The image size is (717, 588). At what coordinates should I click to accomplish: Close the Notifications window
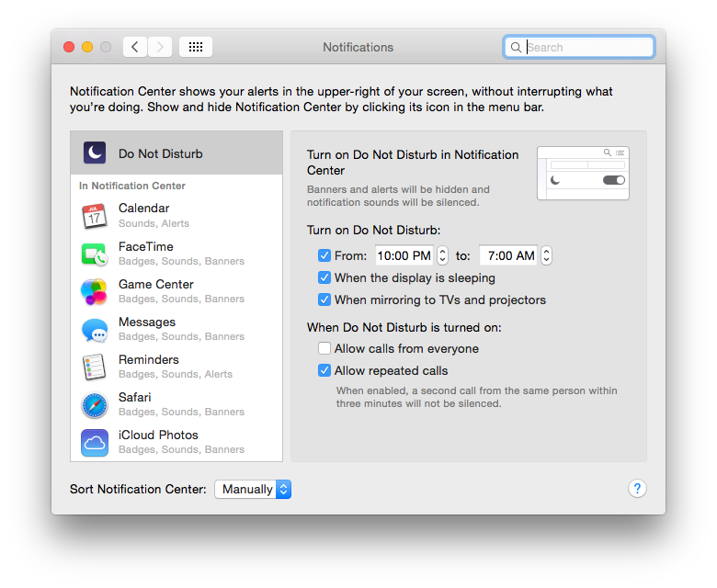tap(69, 47)
